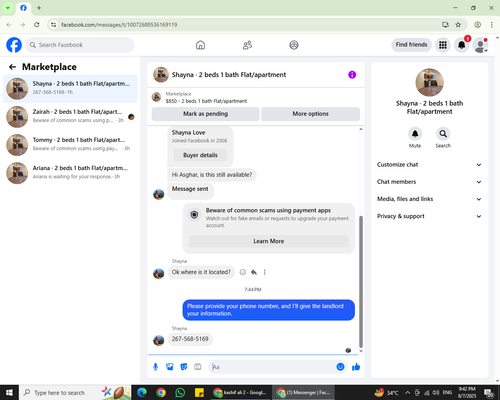
Task: Open more options for Shayna's location message
Action: pyautogui.click(x=265, y=272)
